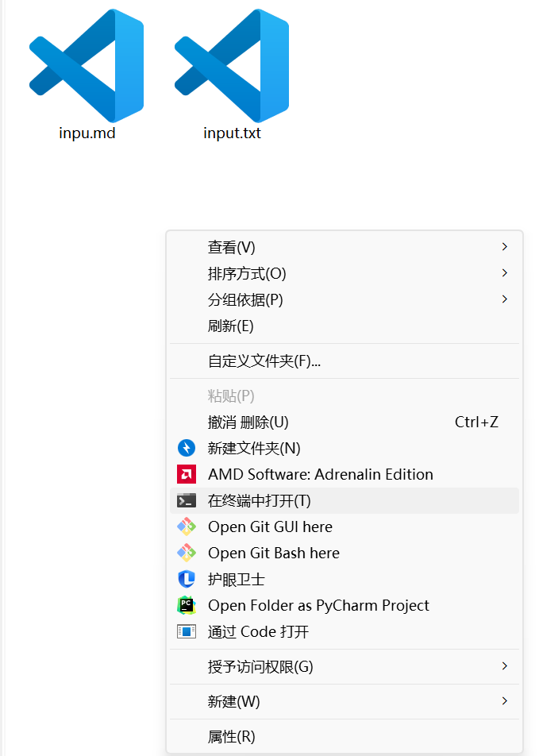539x756 pixels.
Task: Click the VS Code icon beside 通过 Code 打开
Action: pyautogui.click(x=187, y=631)
